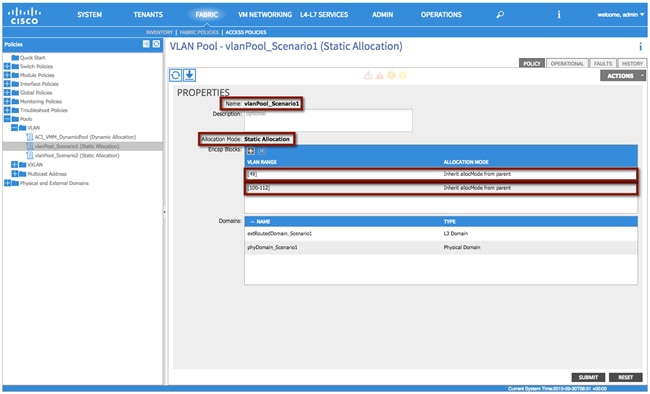Expand Multicast Address tree node
This screenshot has width=650, height=394.
(x=15, y=174)
